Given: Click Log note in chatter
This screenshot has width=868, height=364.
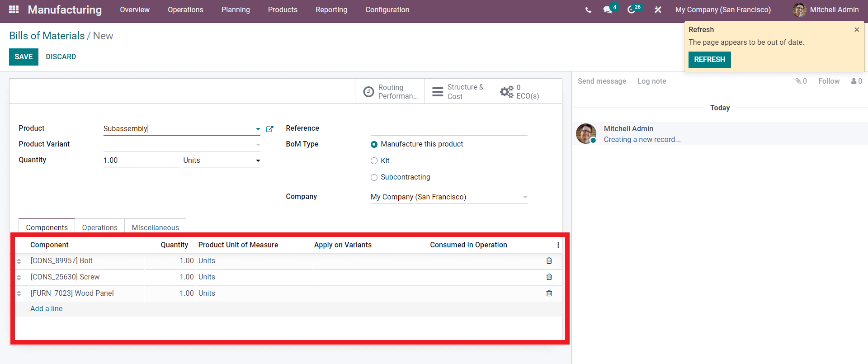Looking at the screenshot, I should pos(651,81).
